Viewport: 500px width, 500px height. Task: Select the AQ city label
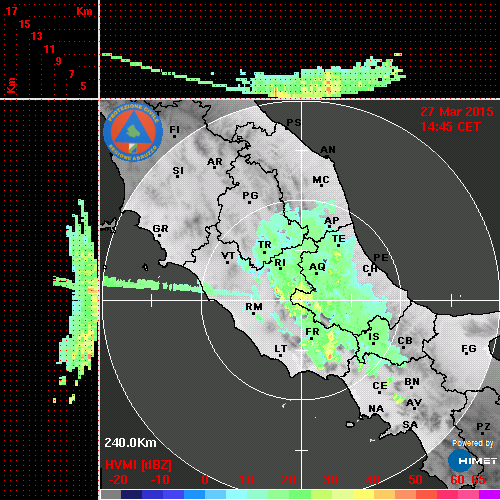pyautogui.click(x=317, y=267)
